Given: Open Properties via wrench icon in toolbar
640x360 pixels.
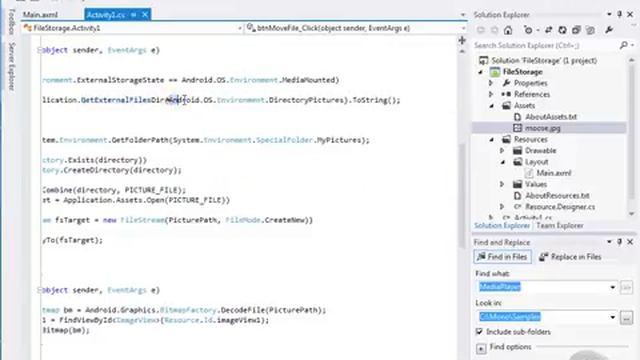Looking at the screenshot, I should click(x=609, y=30).
